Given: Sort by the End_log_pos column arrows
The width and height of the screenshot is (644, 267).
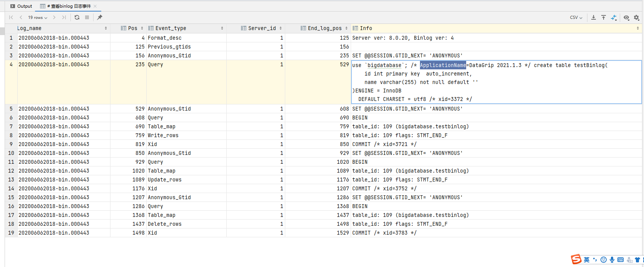Looking at the screenshot, I should pyautogui.click(x=346, y=28).
